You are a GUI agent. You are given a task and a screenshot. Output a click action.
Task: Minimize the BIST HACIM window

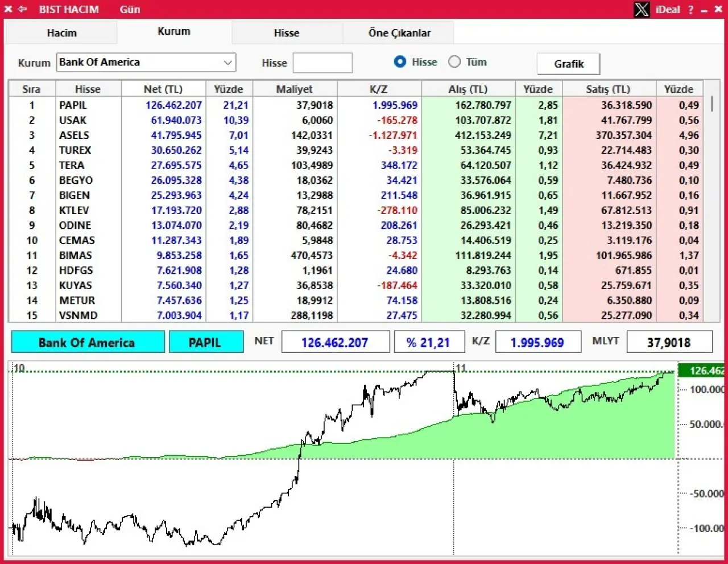[x=704, y=10]
